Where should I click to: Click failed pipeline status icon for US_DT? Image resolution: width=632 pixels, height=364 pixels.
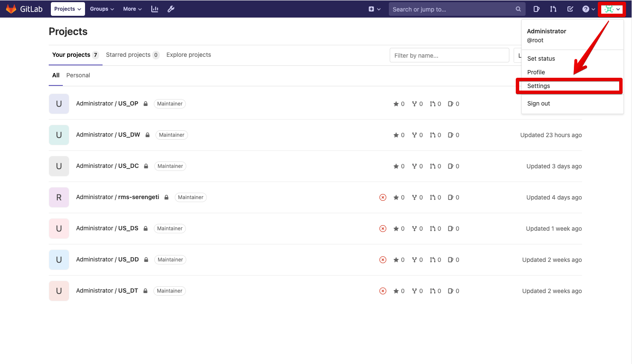click(383, 291)
